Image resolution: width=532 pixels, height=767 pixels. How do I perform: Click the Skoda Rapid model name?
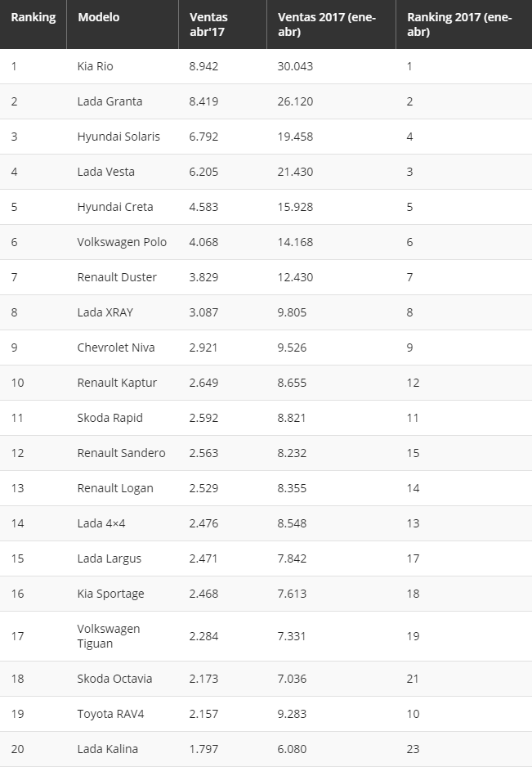click(110, 418)
